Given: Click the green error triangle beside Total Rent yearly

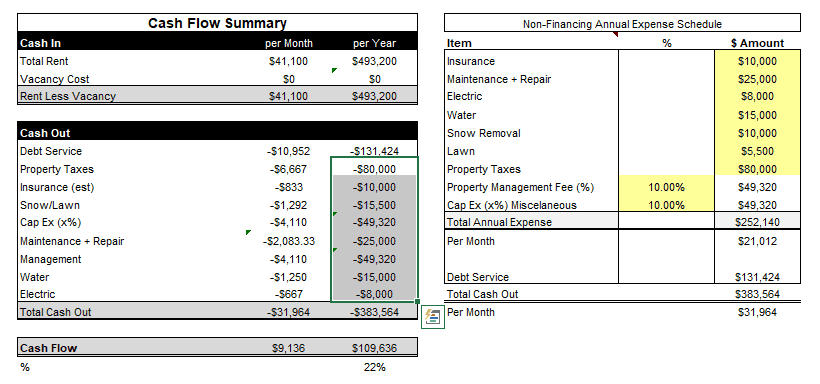Looking at the screenshot, I should pos(335,70).
